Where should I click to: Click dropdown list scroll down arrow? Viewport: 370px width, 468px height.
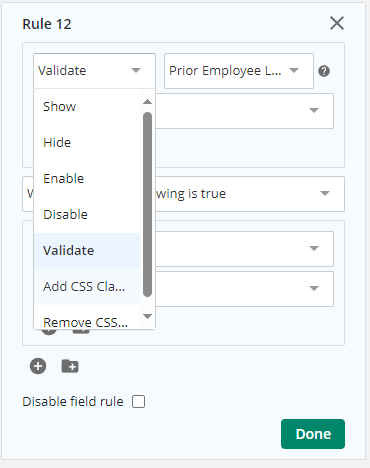(147, 316)
